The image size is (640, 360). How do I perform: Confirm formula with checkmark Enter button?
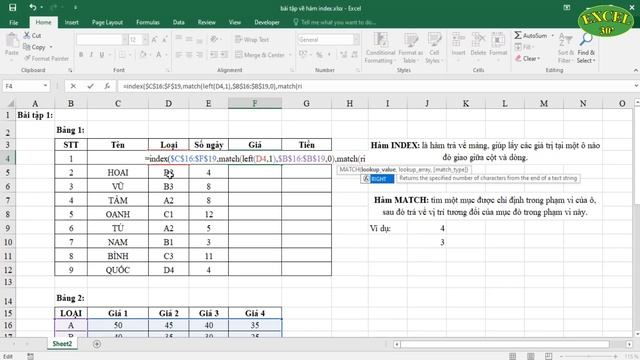click(90, 86)
